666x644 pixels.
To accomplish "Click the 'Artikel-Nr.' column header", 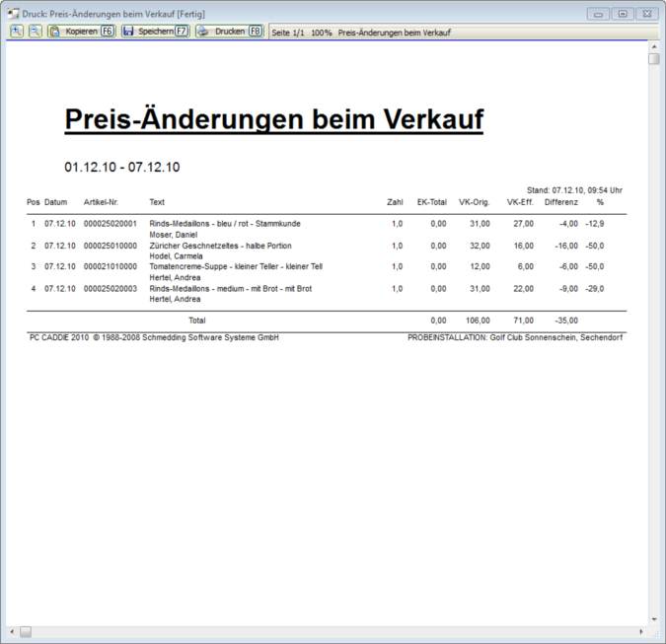I will click(101, 202).
